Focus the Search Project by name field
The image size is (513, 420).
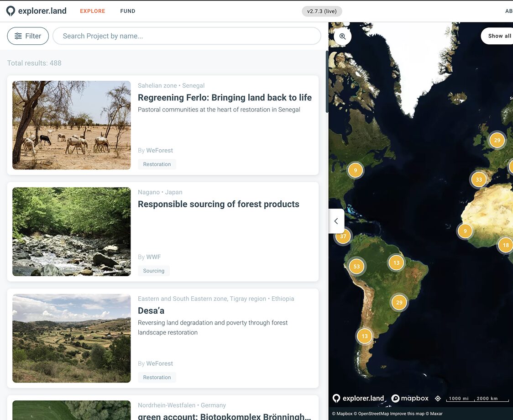(187, 36)
